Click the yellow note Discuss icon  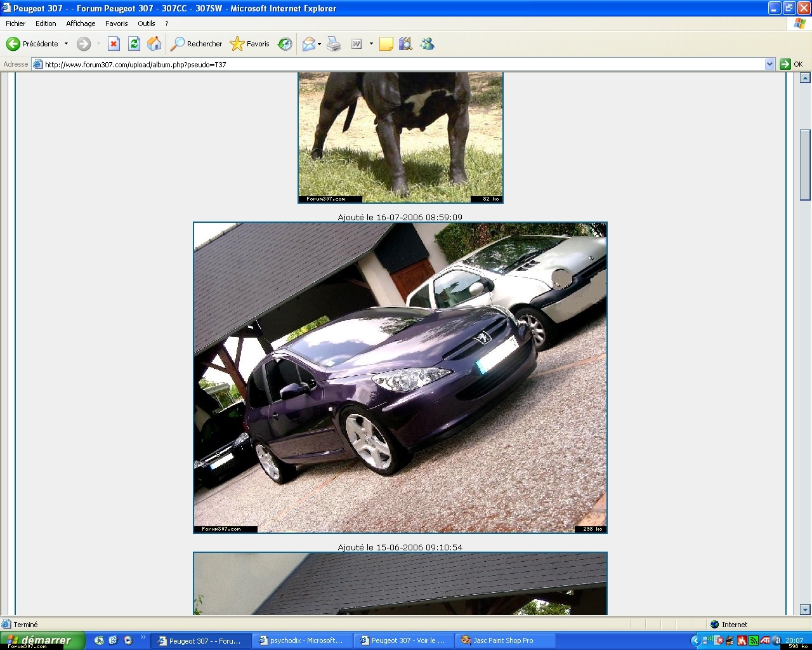click(x=386, y=44)
